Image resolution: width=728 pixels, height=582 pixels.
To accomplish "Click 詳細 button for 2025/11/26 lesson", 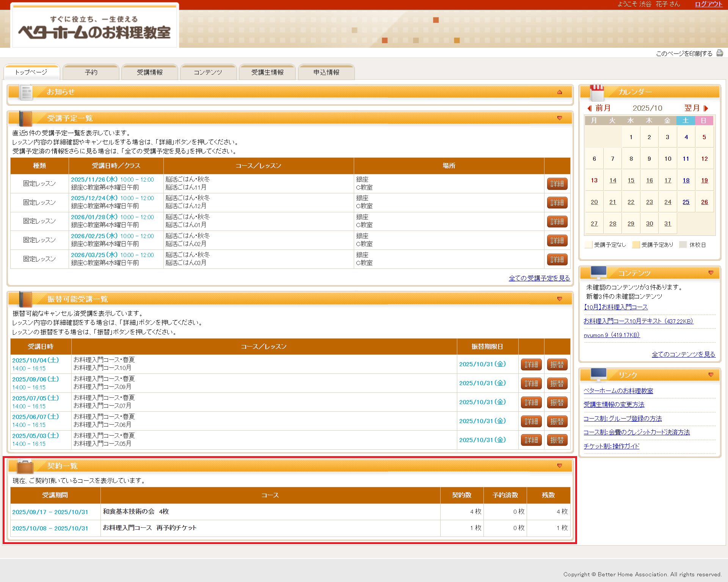I will click(557, 184).
